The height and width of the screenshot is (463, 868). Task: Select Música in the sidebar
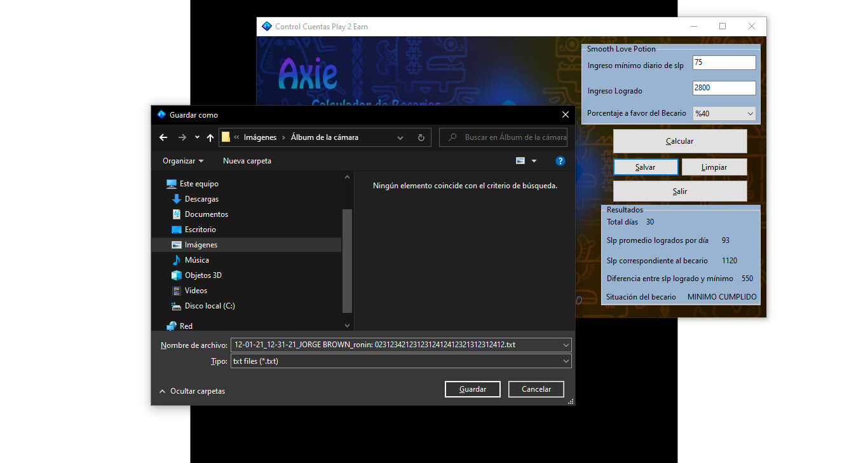click(x=196, y=260)
